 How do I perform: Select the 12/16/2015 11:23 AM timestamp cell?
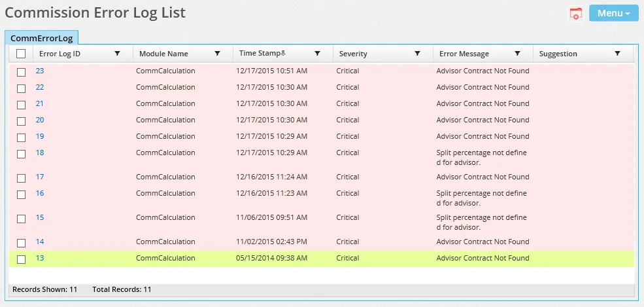[x=271, y=193]
